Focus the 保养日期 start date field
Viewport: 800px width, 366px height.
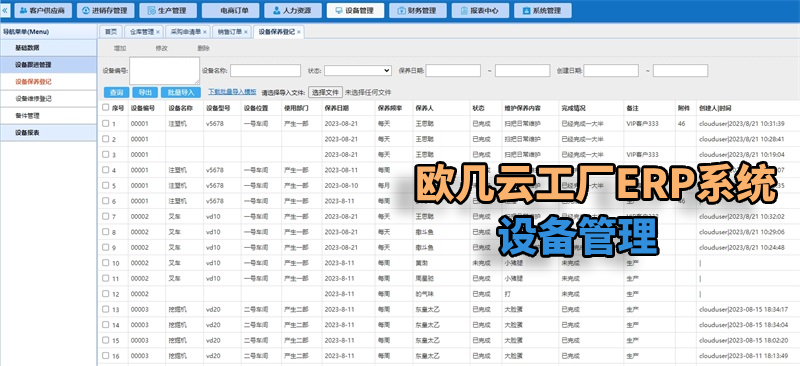(453, 70)
